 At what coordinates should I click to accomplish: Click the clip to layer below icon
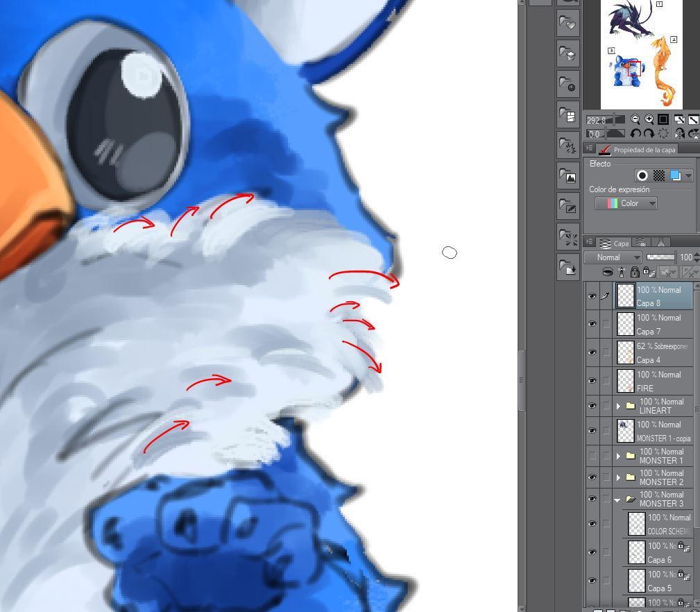click(608, 272)
